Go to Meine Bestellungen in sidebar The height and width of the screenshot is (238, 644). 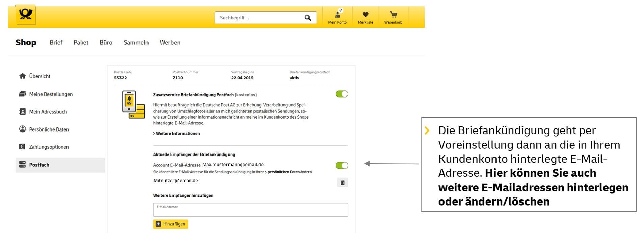(x=51, y=94)
